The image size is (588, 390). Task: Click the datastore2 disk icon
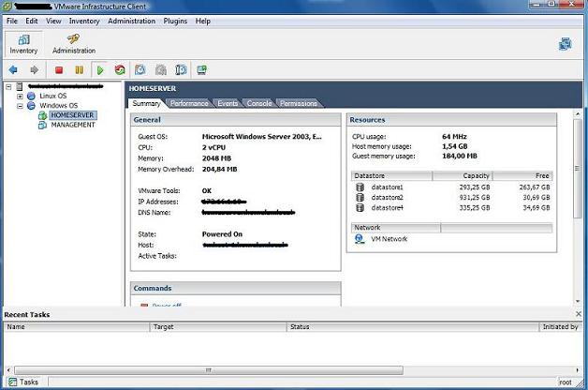[x=360, y=198]
